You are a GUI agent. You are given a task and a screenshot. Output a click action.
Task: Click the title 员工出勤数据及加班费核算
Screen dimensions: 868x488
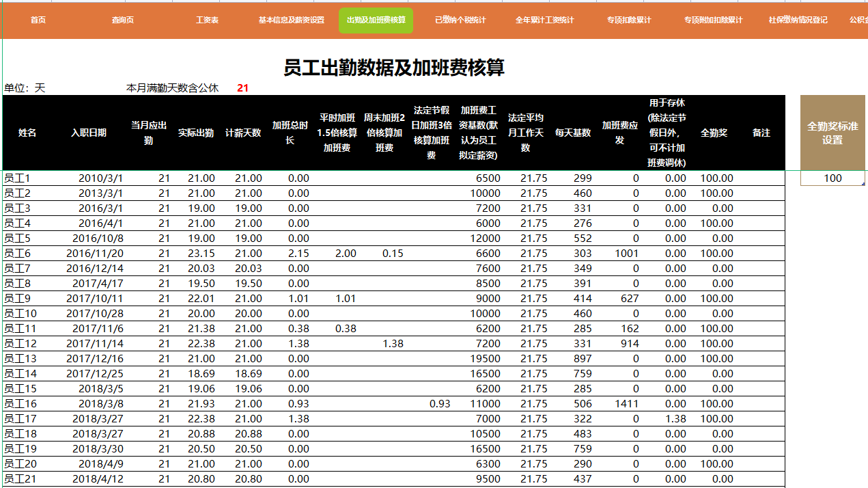pyautogui.click(x=394, y=67)
